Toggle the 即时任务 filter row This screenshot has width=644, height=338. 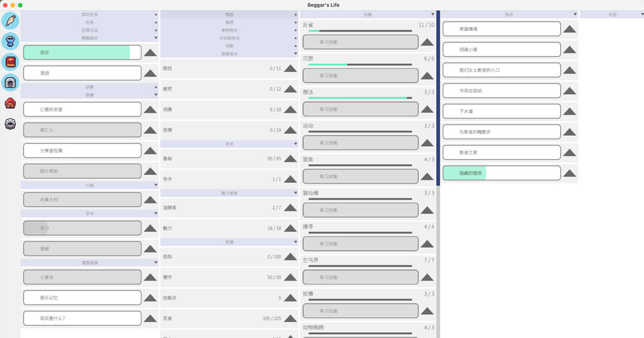pyautogui.click(x=90, y=14)
